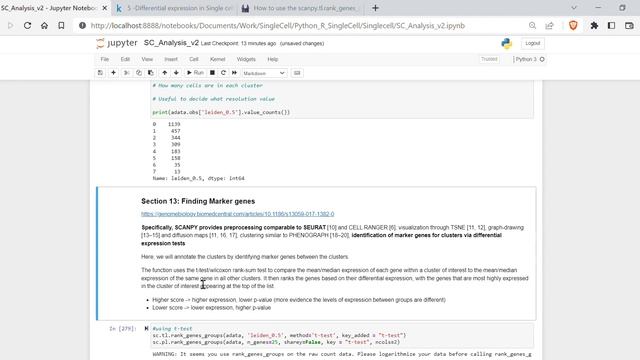Viewport: 640px width, 360px height.
Task: Open the browser tab search chevron
Action: [x=574, y=8]
